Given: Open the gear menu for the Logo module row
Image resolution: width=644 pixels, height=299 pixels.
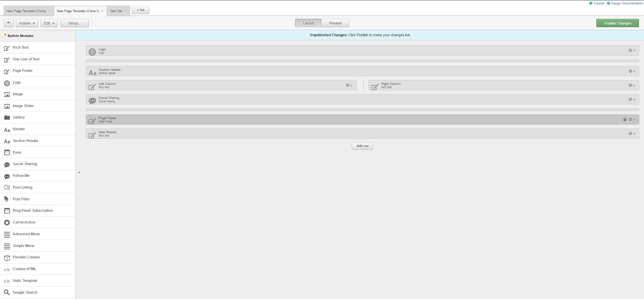Looking at the screenshot, I should 632,51.
